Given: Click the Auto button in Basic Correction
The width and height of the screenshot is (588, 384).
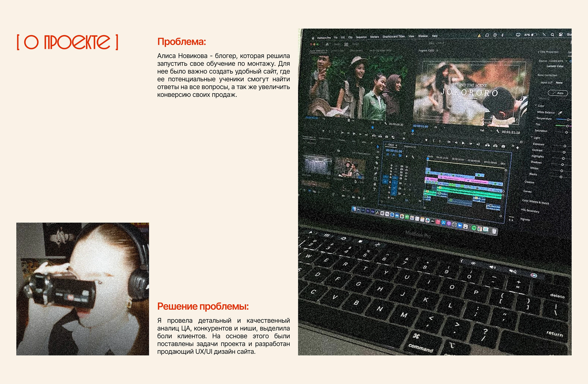Looking at the screenshot, I should click(558, 93).
